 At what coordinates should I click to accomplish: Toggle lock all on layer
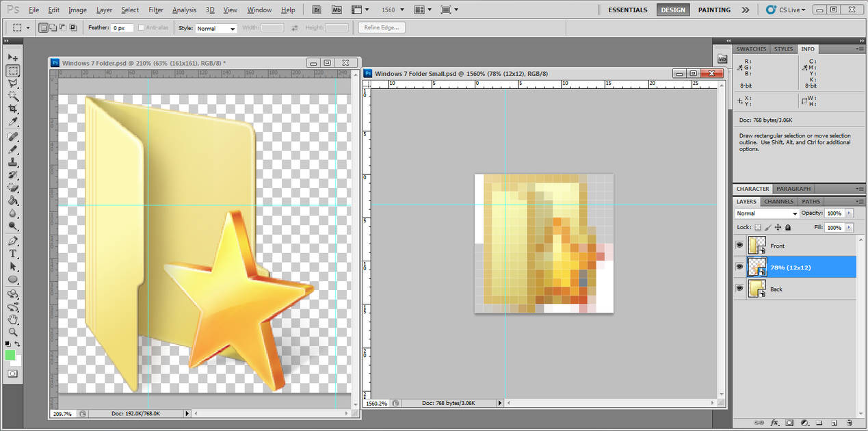click(x=788, y=227)
